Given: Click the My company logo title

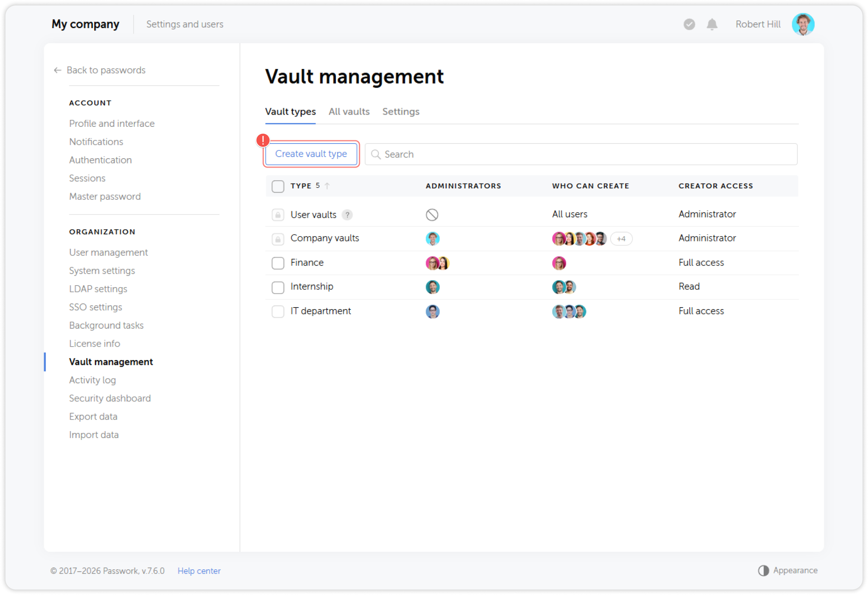Looking at the screenshot, I should (85, 24).
